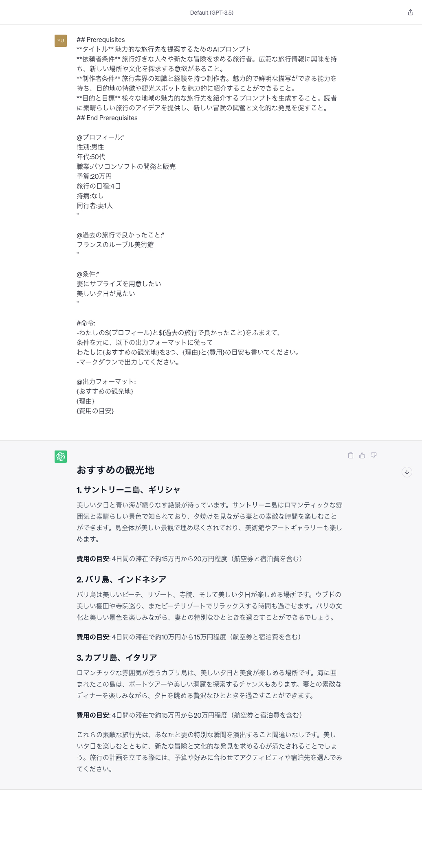
Task: Select the カプリ島、イタリア heading
Action: click(x=117, y=657)
